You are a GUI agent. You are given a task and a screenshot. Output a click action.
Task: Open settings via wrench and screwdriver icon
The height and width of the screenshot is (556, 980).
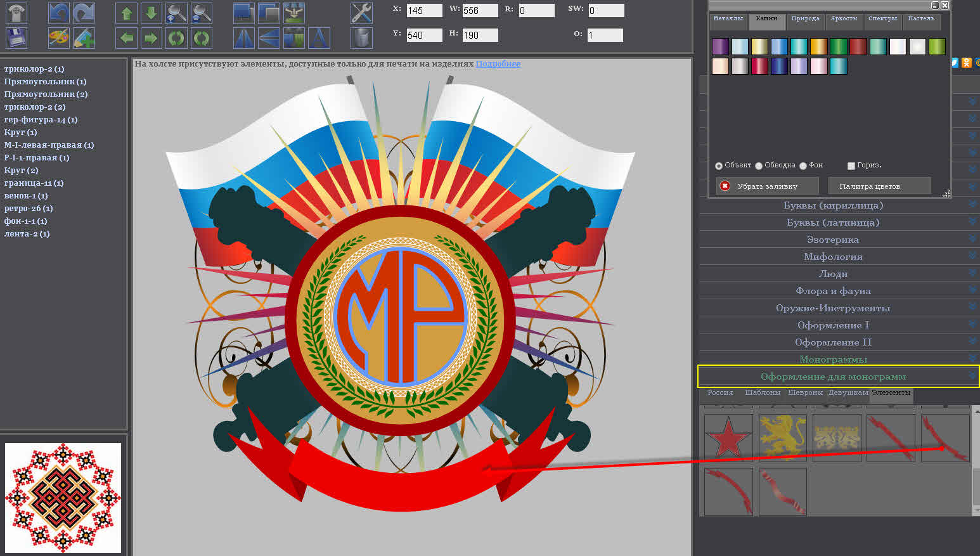(361, 13)
